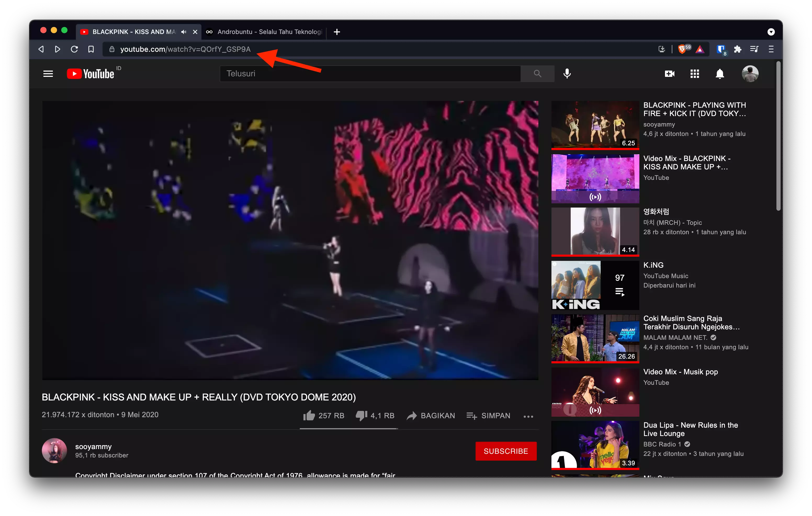The image size is (812, 516).
Task: Open the Create video camera icon
Action: click(x=670, y=73)
